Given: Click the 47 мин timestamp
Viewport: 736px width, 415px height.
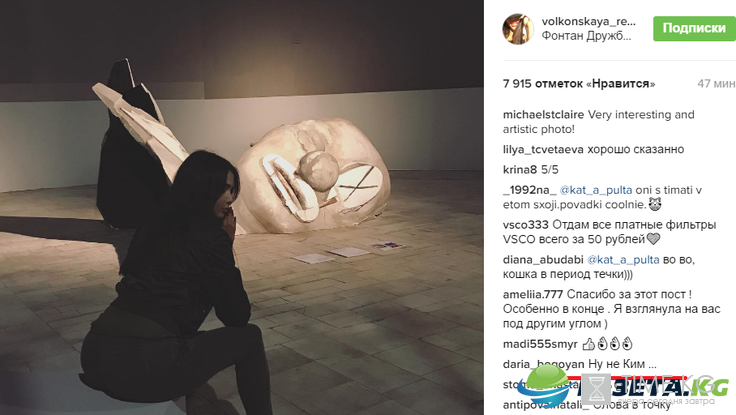Looking at the screenshot, I should click(716, 84).
